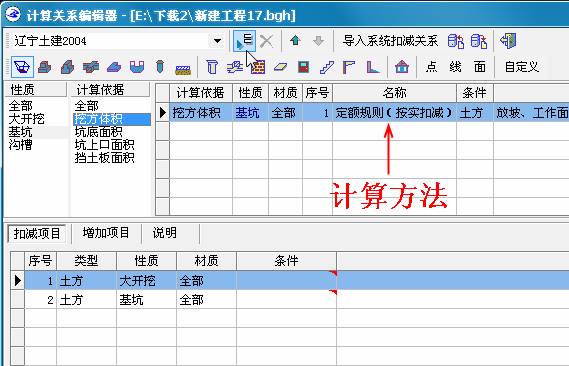Select 坑底面积 in 计算依据 list

99,132
